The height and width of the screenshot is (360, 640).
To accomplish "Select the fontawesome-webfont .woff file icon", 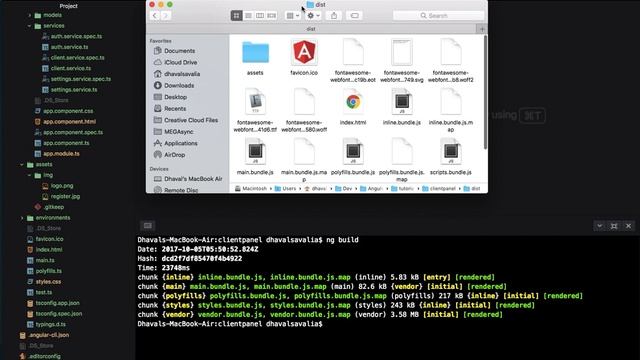I will 304,102.
